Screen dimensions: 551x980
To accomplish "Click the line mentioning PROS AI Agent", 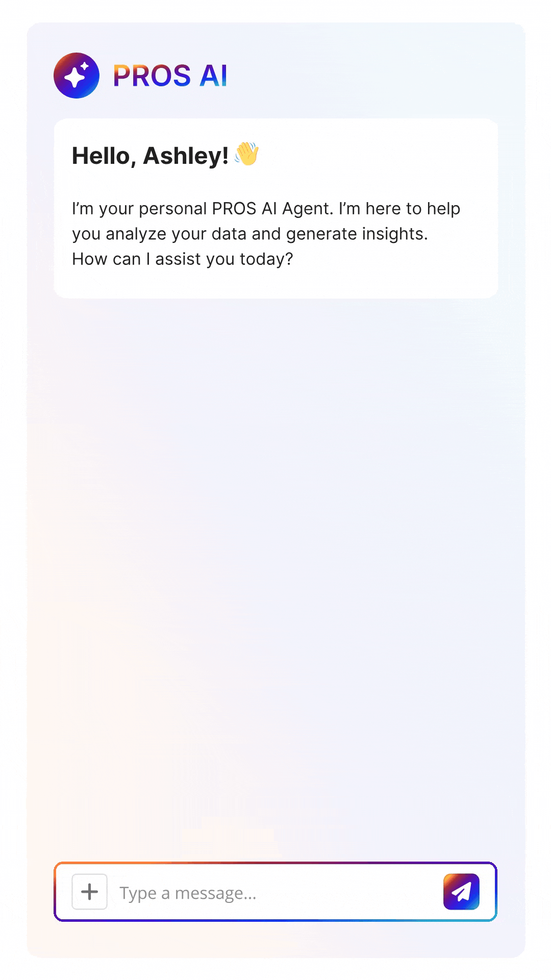I will click(266, 209).
